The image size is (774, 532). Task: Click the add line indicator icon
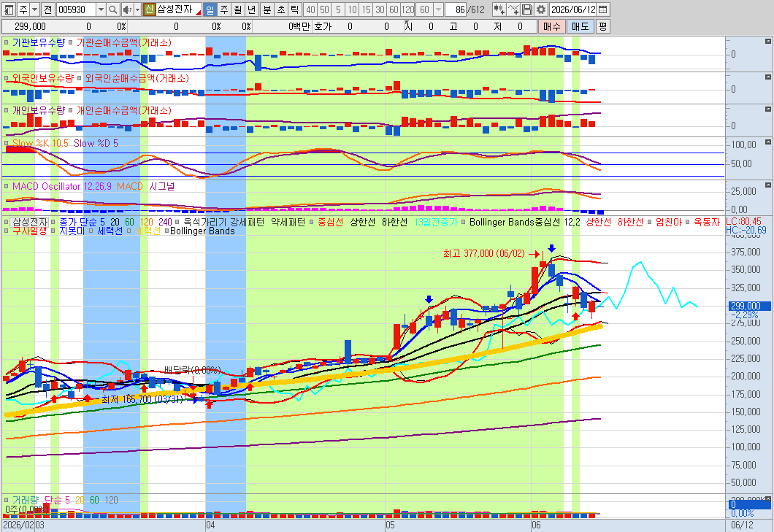click(x=513, y=9)
